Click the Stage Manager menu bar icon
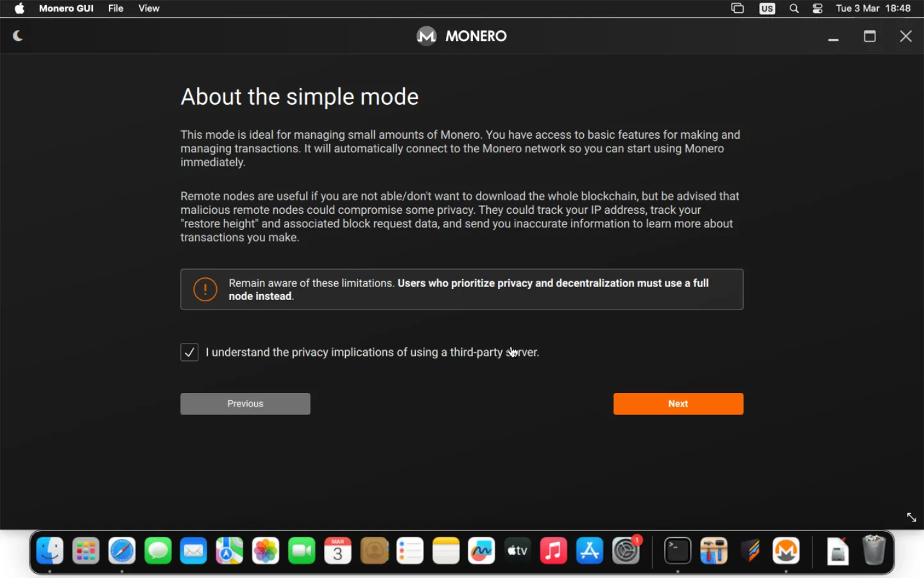924x578 pixels. (x=738, y=8)
